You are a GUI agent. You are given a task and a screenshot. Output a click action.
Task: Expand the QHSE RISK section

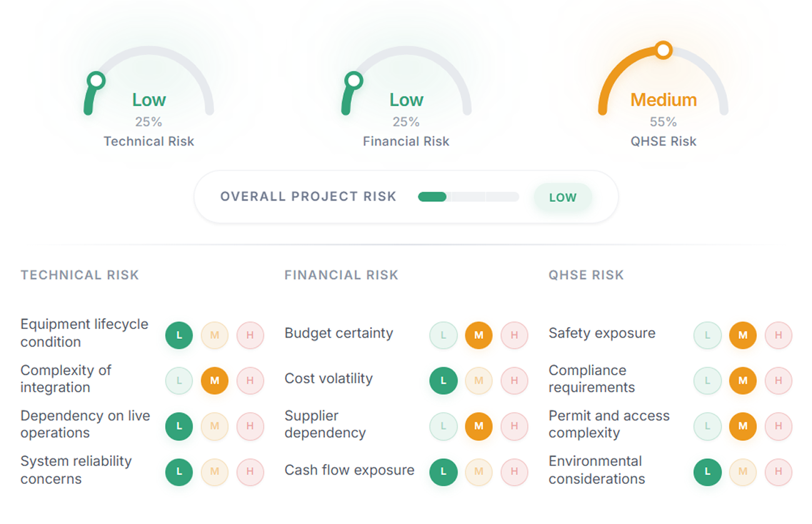coord(585,275)
